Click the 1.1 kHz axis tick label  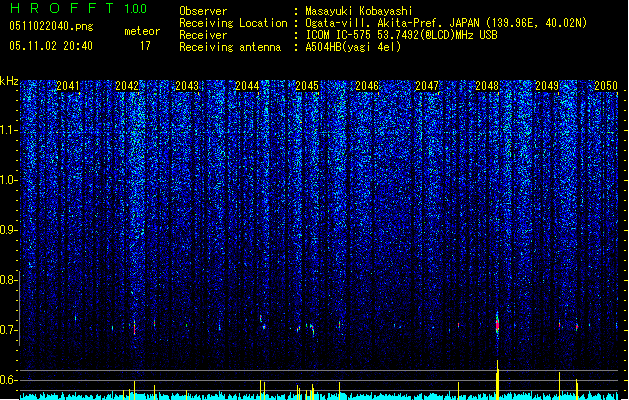tap(8, 130)
